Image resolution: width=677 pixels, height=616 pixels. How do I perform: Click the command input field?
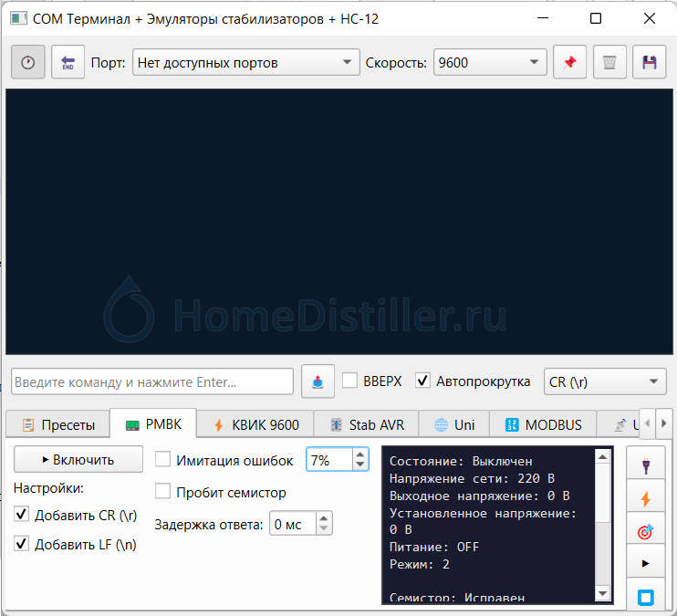[x=152, y=381]
